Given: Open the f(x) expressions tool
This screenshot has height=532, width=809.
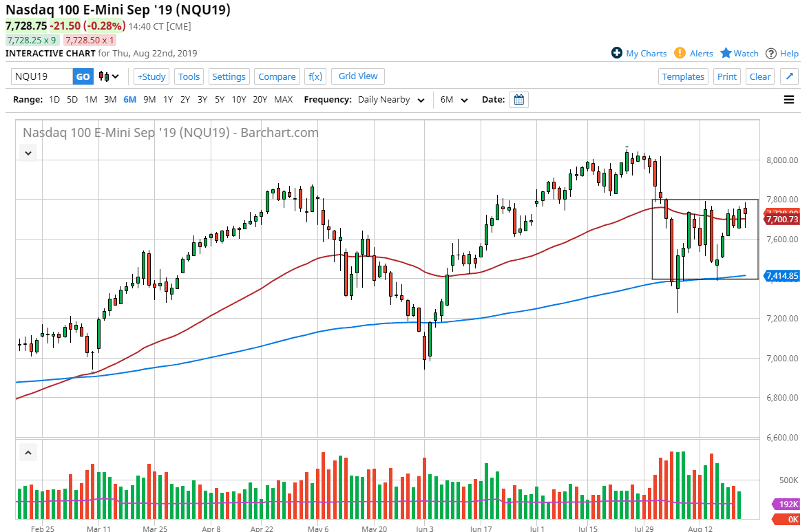Looking at the screenshot, I should pos(315,76).
